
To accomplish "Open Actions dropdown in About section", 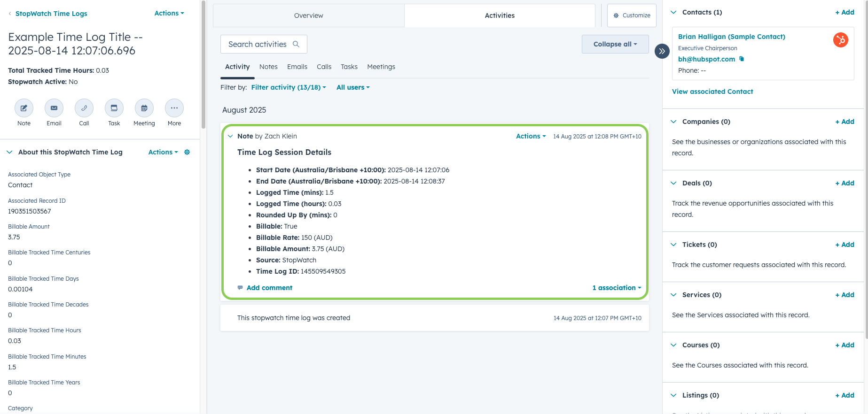I will point(163,152).
